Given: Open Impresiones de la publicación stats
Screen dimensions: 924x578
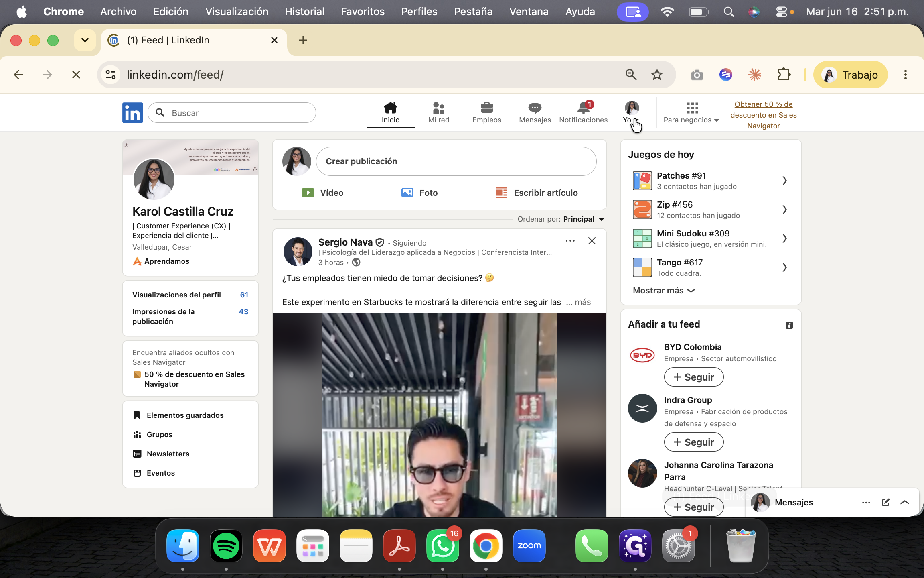Looking at the screenshot, I should 190,316.
